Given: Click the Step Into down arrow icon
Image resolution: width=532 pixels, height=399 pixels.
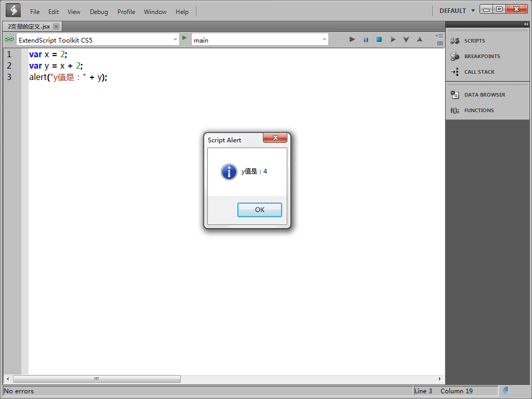Looking at the screenshot, I should click(x=406, y=39).
